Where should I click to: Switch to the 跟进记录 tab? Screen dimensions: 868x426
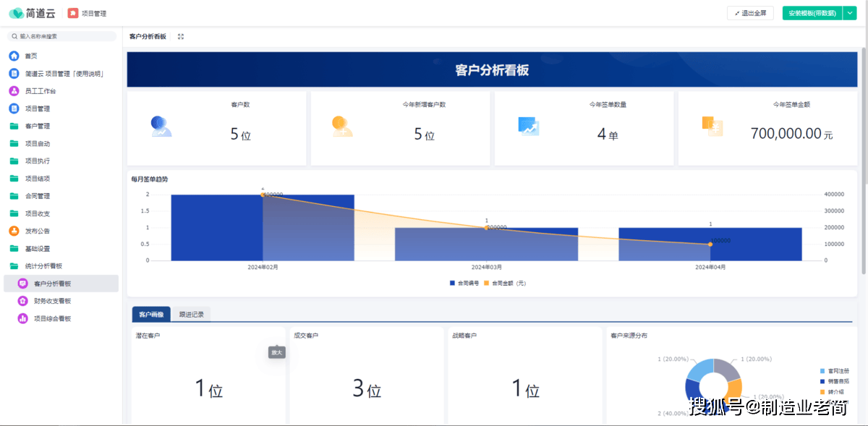(x=192, y=315)
